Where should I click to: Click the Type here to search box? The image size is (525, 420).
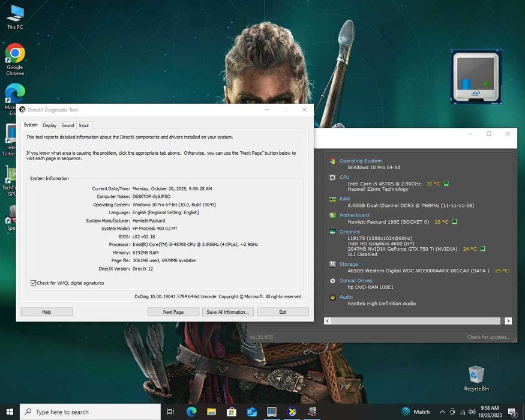pyautogui.click(x=90, y=412)
